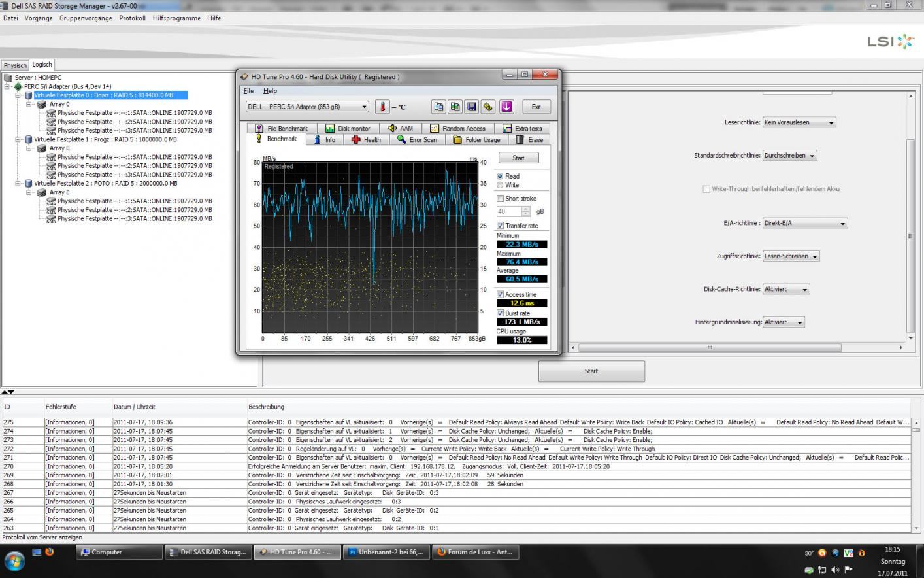The width and height of the screenshot is (924, 578).
Task: Open the Hintergrundinitialisierung dropdown
Action: coord(784,322)
